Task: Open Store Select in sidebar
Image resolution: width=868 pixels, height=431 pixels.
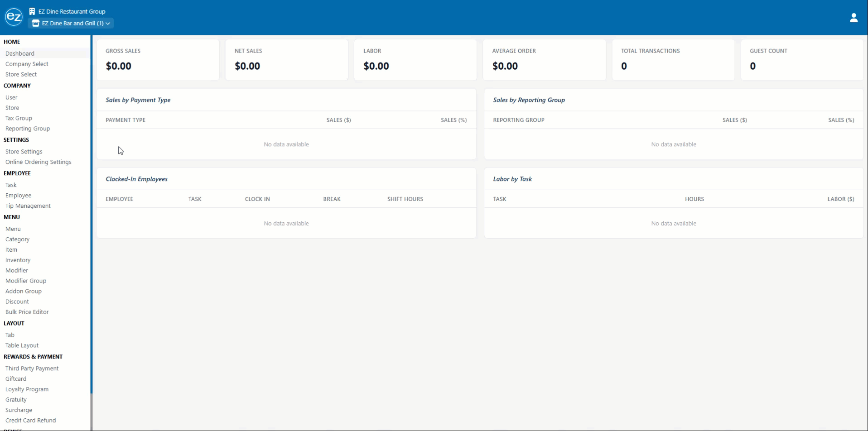Action: (21, 74)
